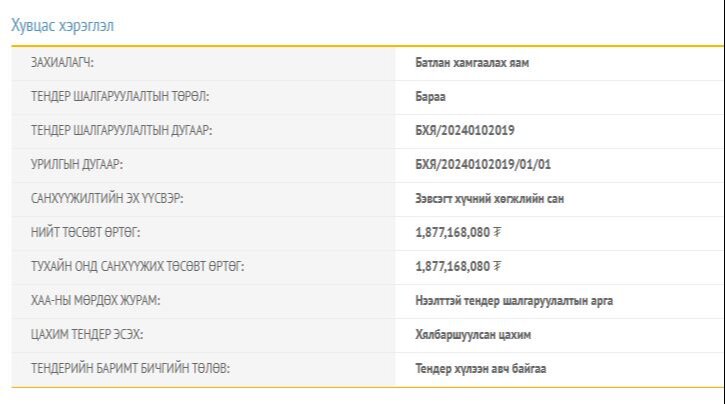Click the "ЗАХИАЛАГЧ:" row label
Image resolution: width=725 pixels, height=404 pixels.
(x=70, y=63)
